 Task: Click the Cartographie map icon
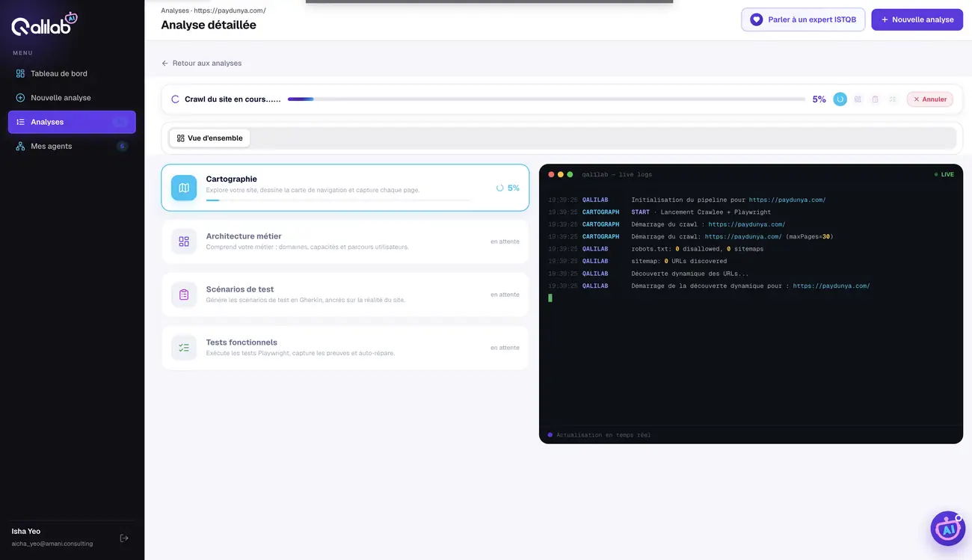tap(184, 188)
